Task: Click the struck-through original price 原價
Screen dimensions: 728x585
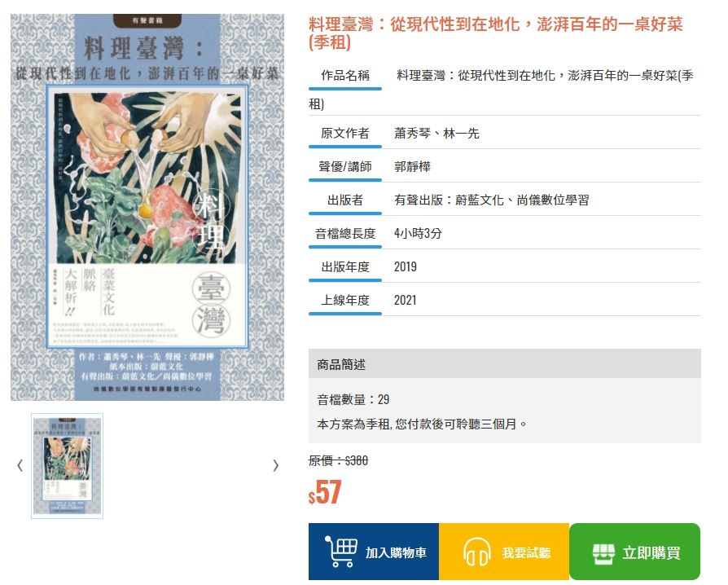Action: 339,460
